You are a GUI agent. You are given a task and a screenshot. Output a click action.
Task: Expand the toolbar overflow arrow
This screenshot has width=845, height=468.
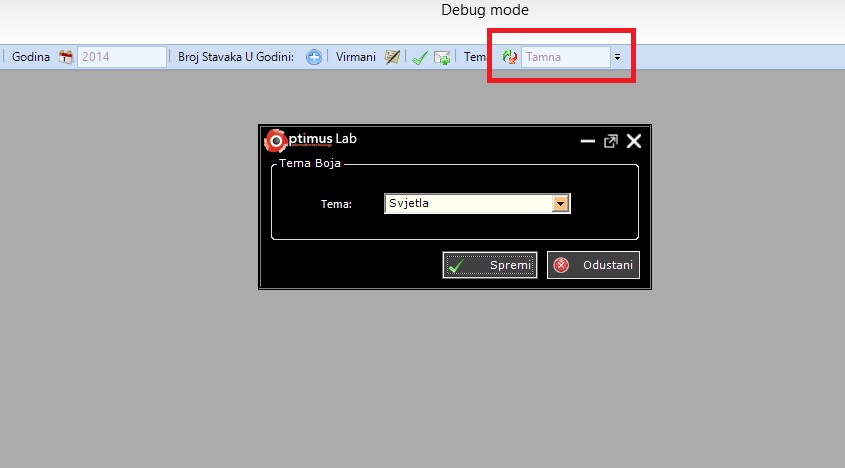[x=617, y=57]
